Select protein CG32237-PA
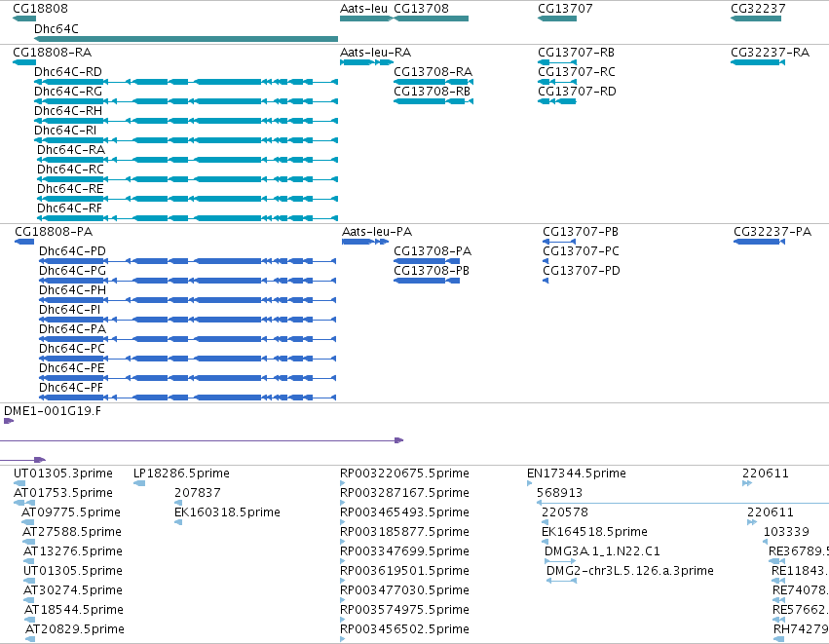 [772, 232]
